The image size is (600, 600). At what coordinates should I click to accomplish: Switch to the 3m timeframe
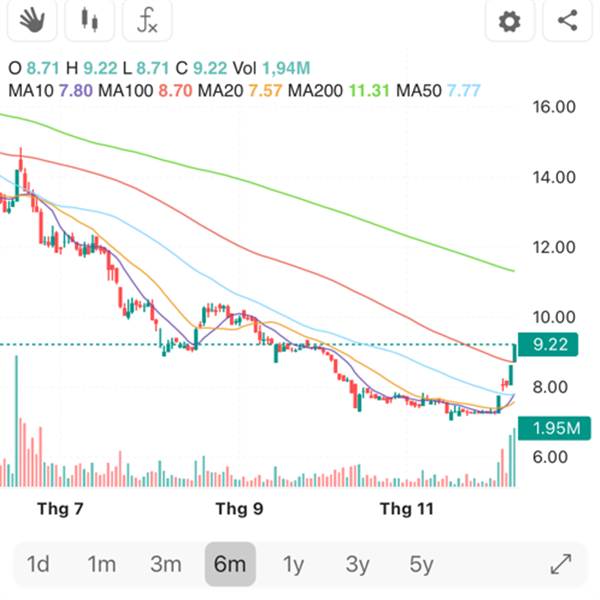166,564
